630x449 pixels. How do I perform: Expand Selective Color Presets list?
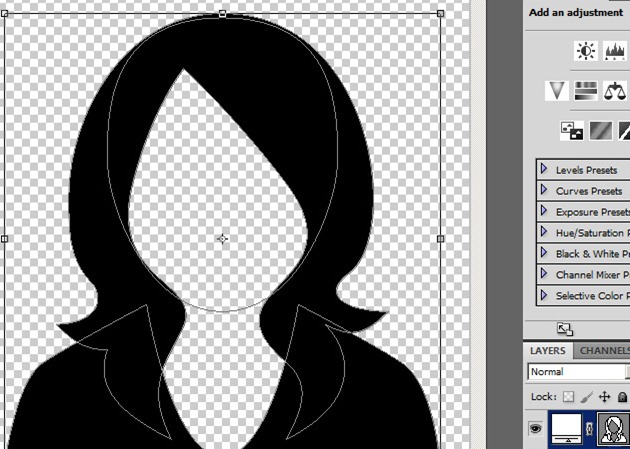tap(544, 295)
